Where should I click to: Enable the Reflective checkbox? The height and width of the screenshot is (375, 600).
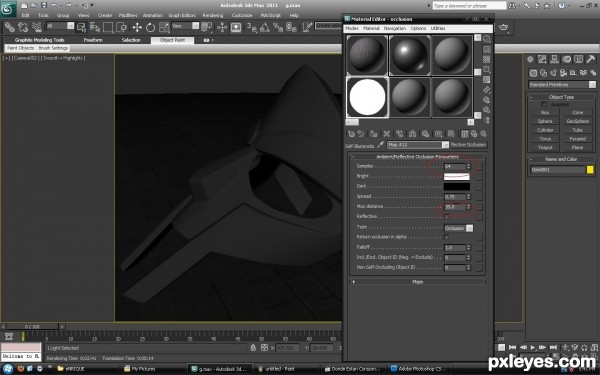pyautogui.click(x=447, y=217)
